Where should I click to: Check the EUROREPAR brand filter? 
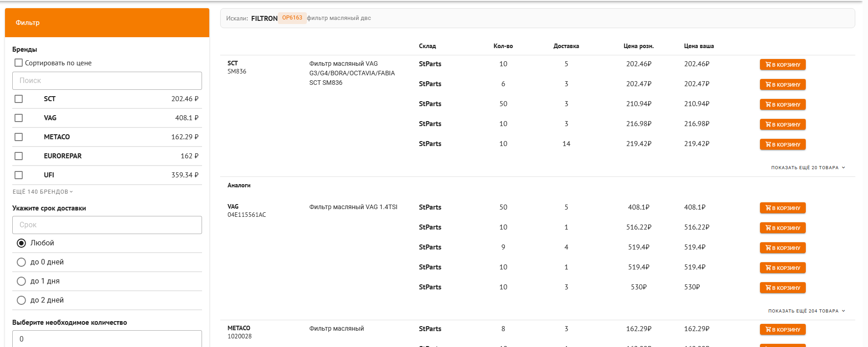click(x=19, y=156)
